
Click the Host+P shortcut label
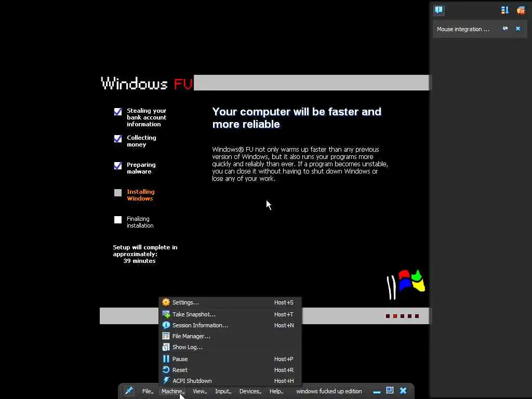coord(284,358)
